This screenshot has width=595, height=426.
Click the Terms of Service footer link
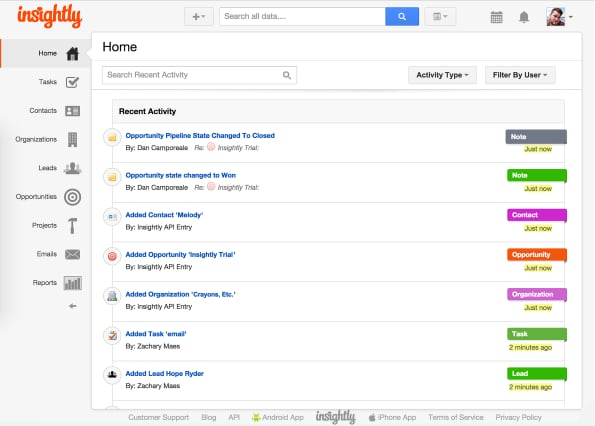click(x=456, y=417)
